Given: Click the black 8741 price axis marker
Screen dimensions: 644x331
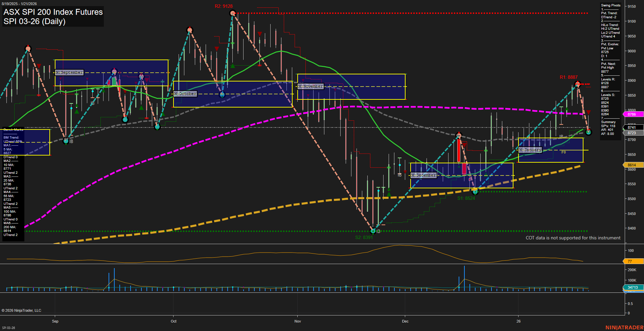Looking at the screenshot, I should [x=632, y=127].
